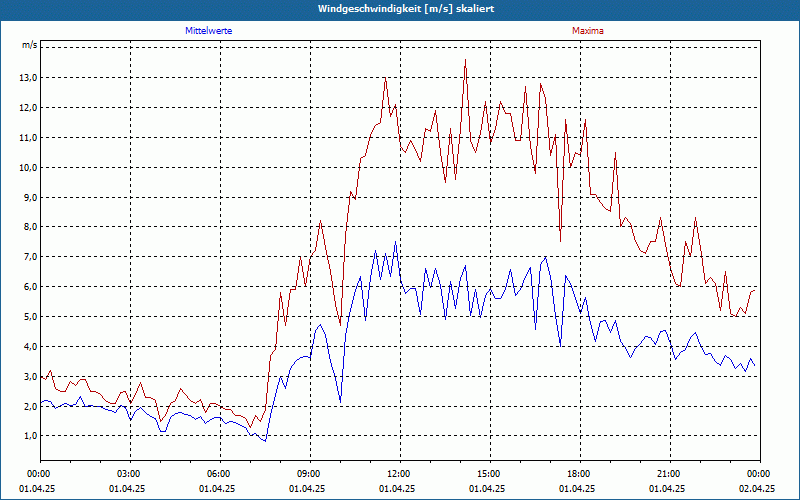Click the '18:00' time axis label
Image resolution: width=800 pixels, height=500 pixels.
[581, 474]
